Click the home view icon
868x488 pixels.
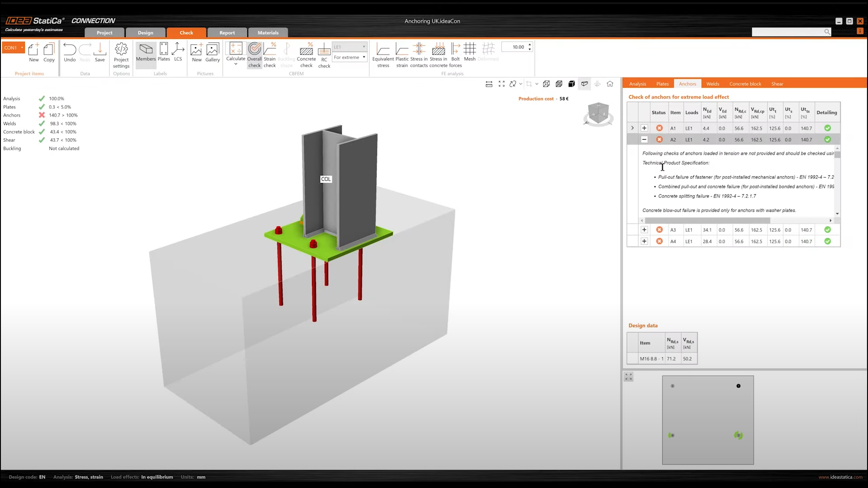(x=610, y=84)
